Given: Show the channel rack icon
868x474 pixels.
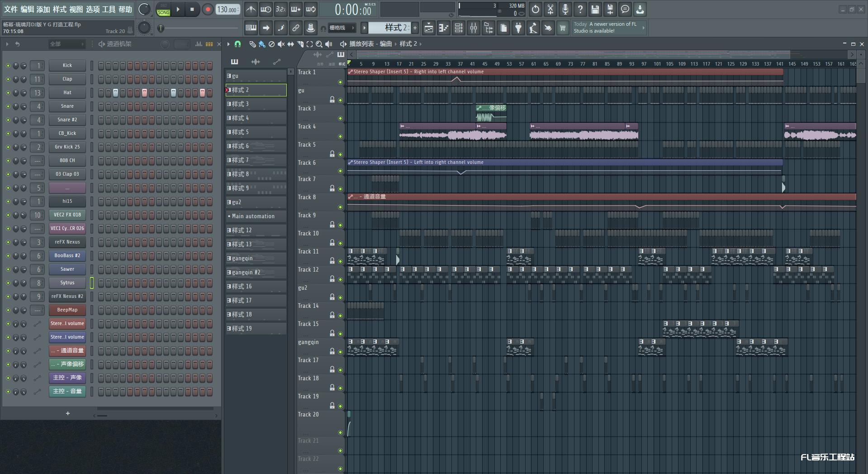Looking at the screenshot, I should pyautogui.click(x=459, y=28).
